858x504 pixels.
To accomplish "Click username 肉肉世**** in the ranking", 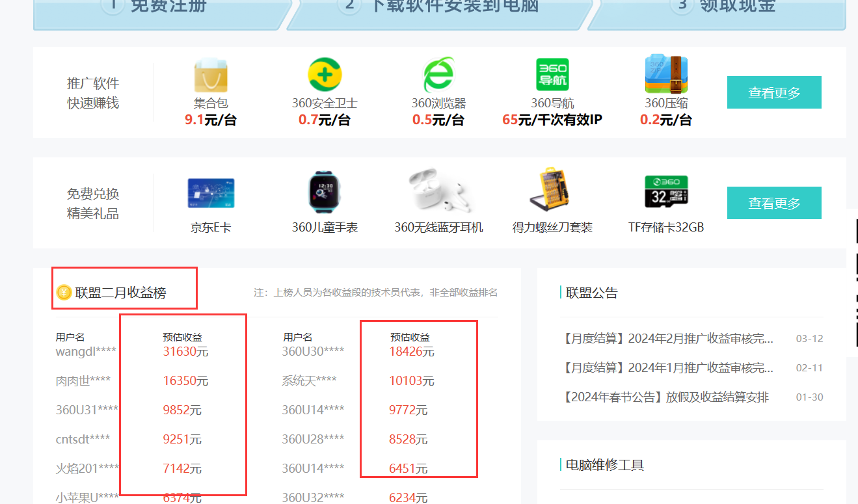I will (83, 380).
